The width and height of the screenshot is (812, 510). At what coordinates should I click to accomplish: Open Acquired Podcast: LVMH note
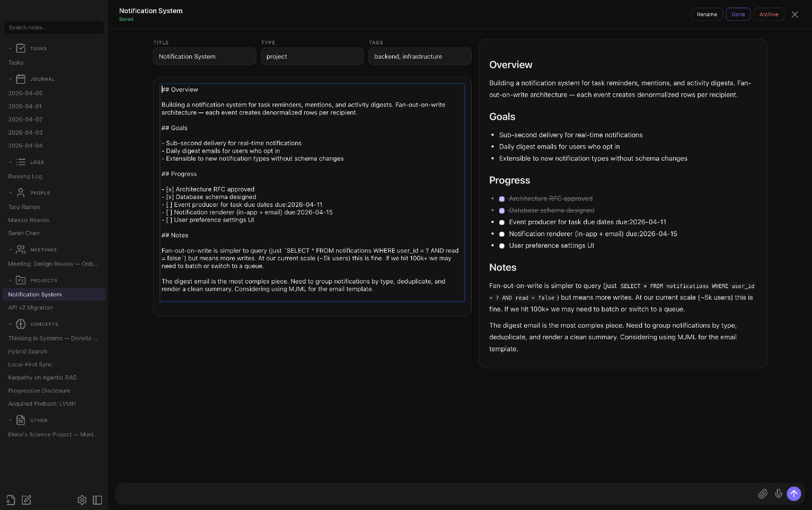tap(54, 404)
